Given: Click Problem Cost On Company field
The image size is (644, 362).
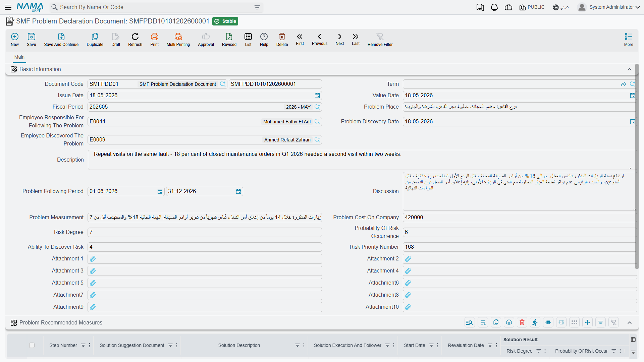Looking at the screenshot, I should click(520, 218).
